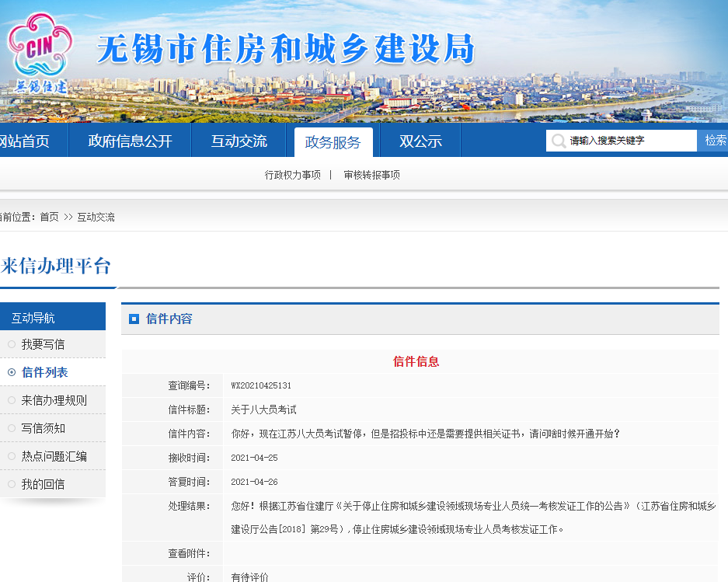Select the 政务服务 tab
Screen dimensions: 728x582
[333, 142]
